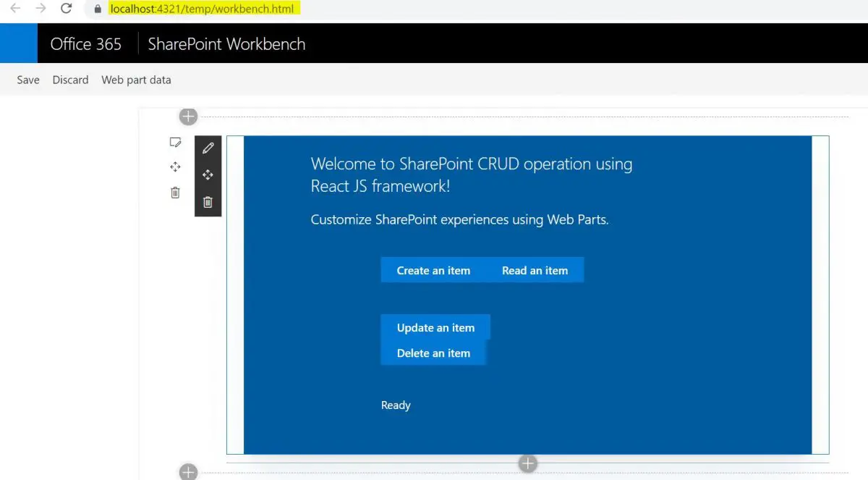Click the move web part icon
Viewport: 868px width, 480px height.
pos(208,174)
